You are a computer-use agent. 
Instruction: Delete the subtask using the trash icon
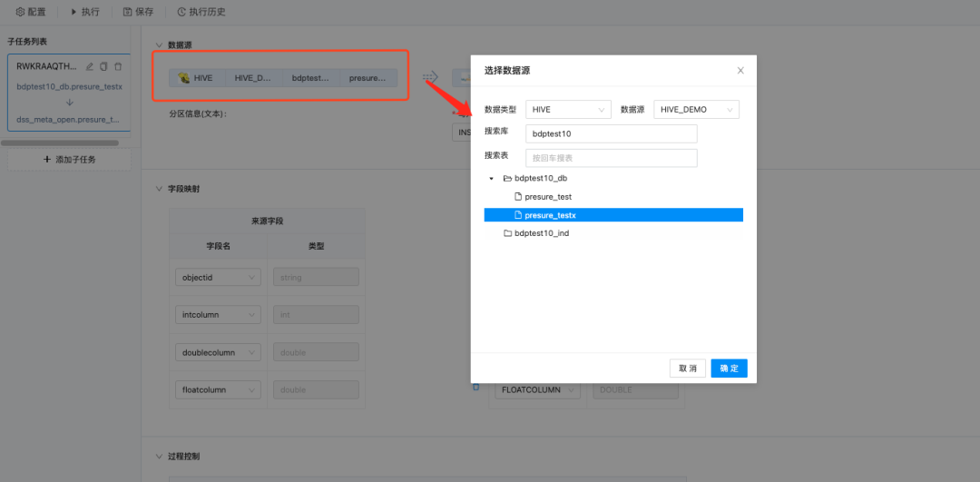point(118,66)
